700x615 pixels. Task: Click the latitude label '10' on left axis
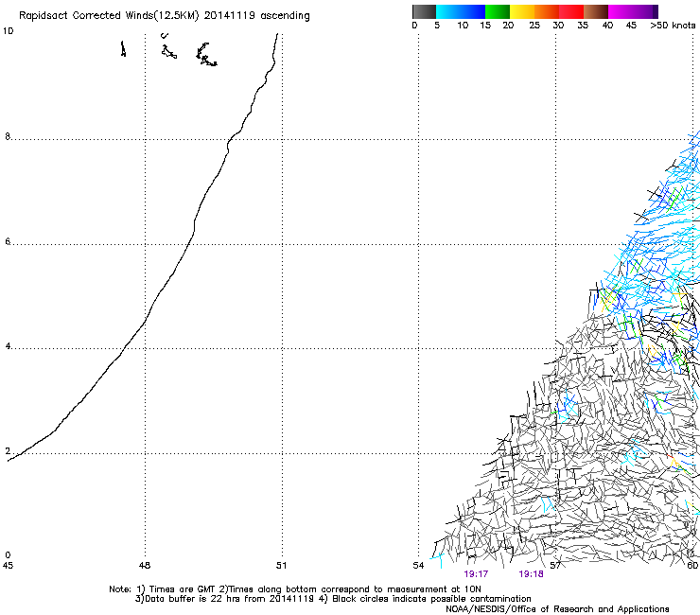click(x=8, y=31)
